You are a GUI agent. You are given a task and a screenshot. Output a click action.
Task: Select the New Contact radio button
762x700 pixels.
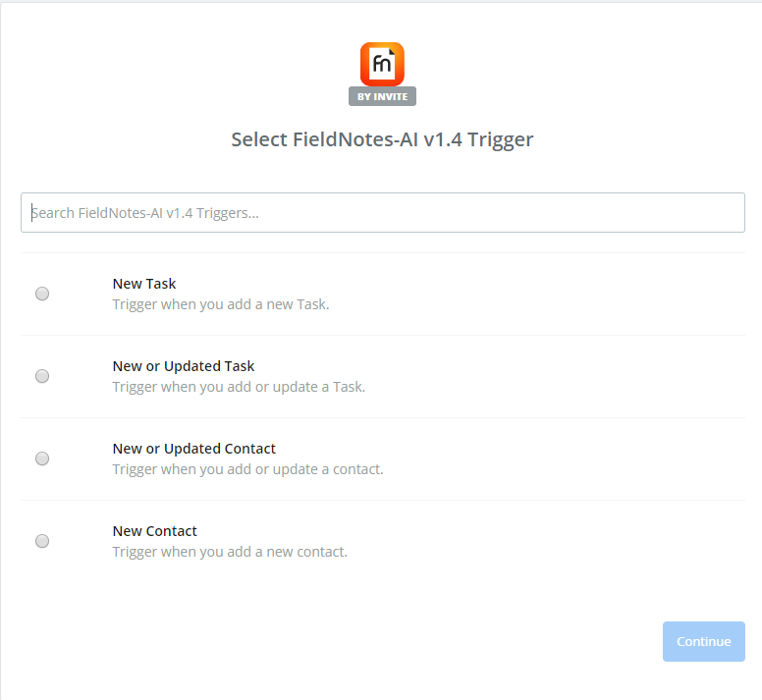point(42,541)
